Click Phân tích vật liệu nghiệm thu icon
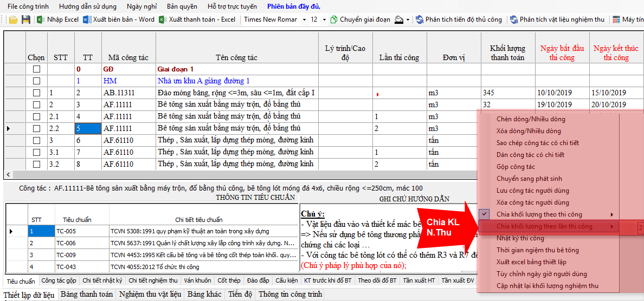Viewport: 644px width, 301px height. (513, 19)
